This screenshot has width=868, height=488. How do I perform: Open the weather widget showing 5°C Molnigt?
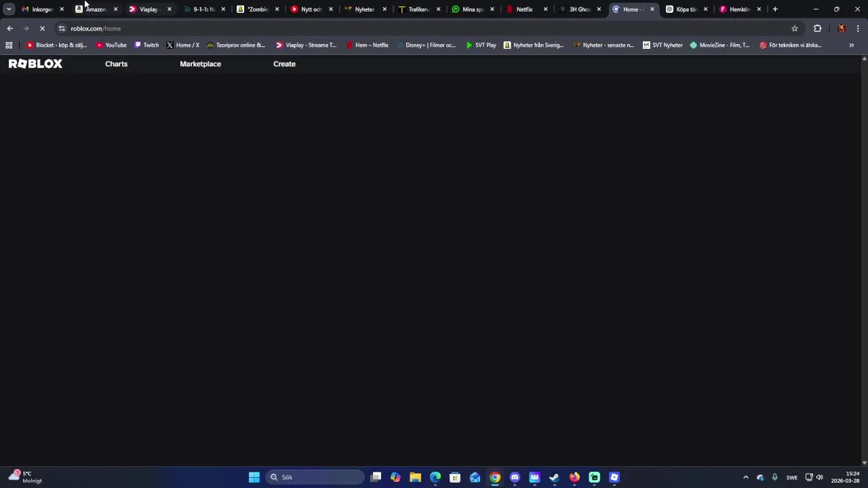point(25,477)
